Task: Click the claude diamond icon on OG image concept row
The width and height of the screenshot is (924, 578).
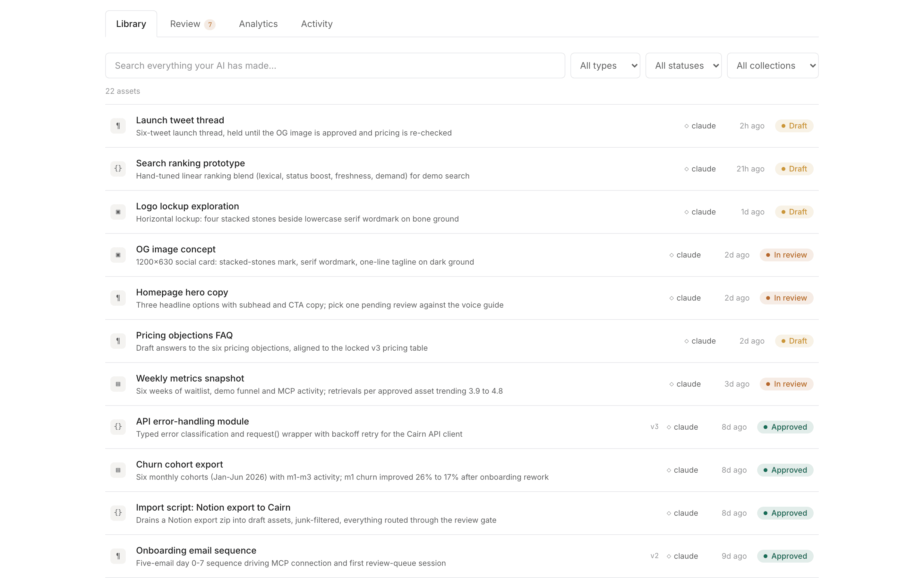Action: [x=671, y=255]
